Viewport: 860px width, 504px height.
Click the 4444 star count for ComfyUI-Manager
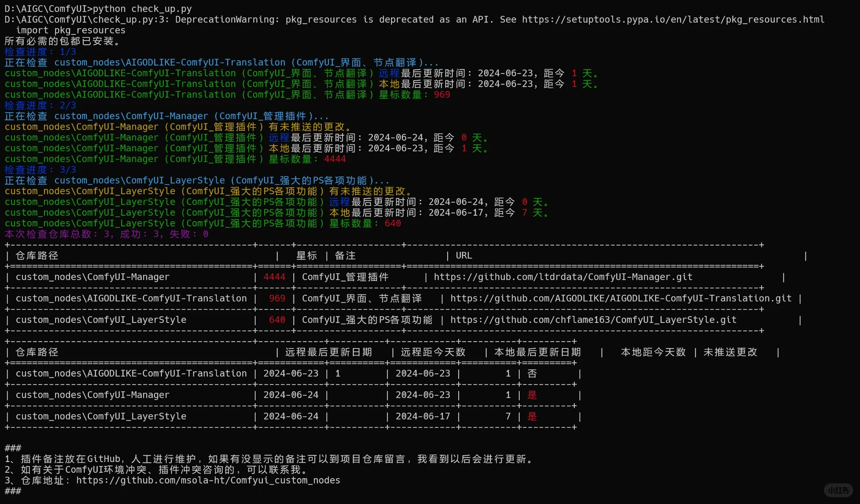click(x=274, y=277)
